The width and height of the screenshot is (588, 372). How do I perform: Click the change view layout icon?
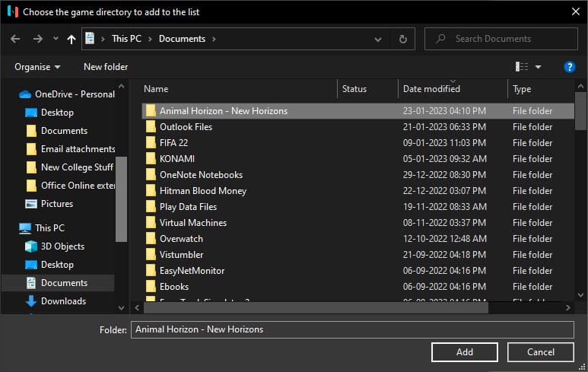[522, 67]
